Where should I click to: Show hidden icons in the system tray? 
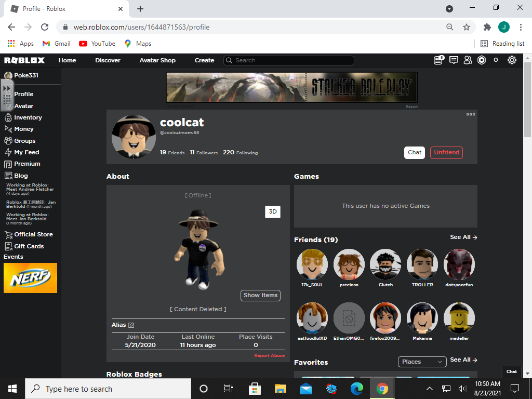coord(430,388)
